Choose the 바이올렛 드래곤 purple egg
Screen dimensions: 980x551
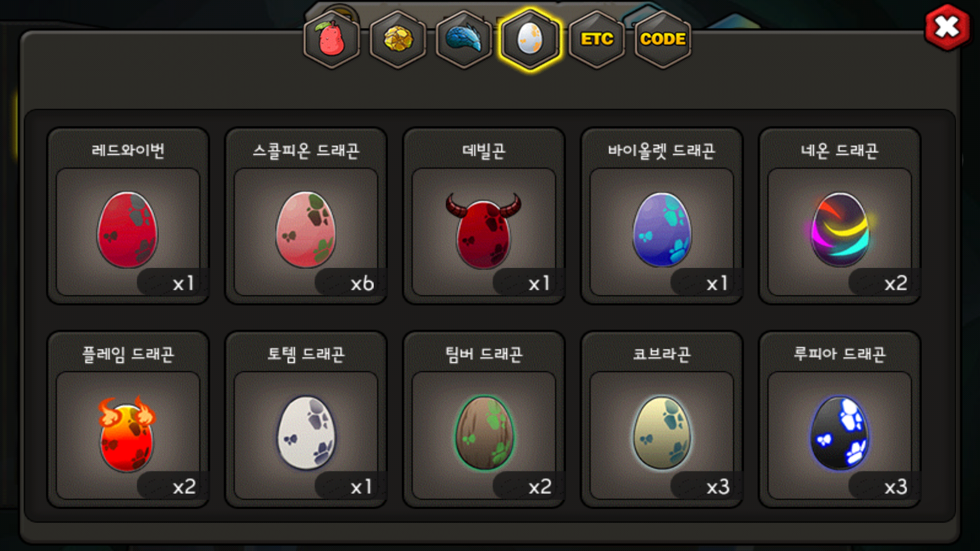pyautogui.click(x=662, y=230)
